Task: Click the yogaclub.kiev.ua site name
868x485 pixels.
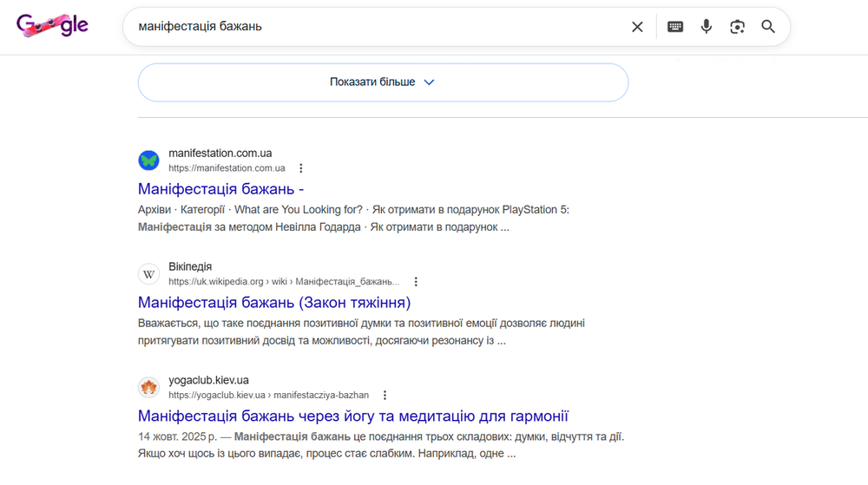Action: click(208, 380)
